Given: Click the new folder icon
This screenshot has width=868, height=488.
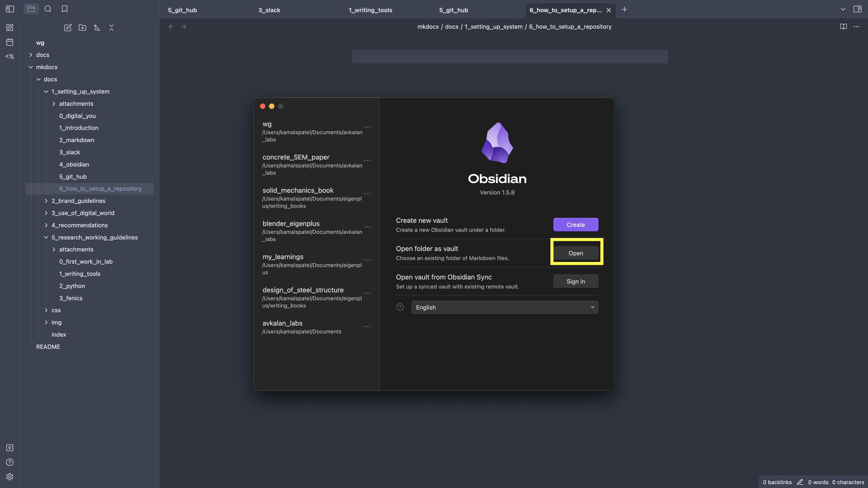Looking at the screenshot, I should (x=82, y=28).
